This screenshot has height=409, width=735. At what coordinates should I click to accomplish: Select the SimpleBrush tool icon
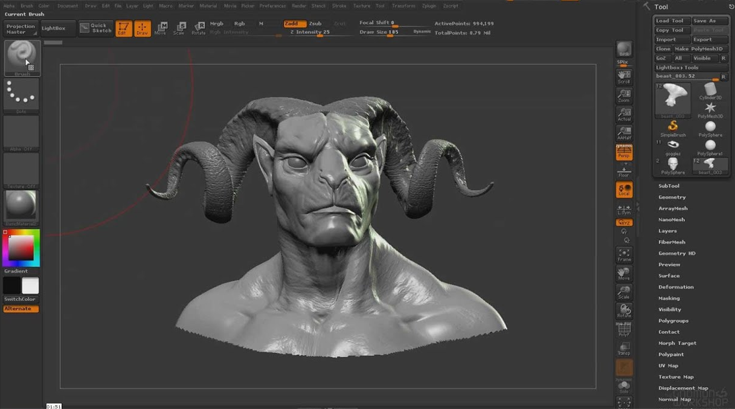coord(673,128)
